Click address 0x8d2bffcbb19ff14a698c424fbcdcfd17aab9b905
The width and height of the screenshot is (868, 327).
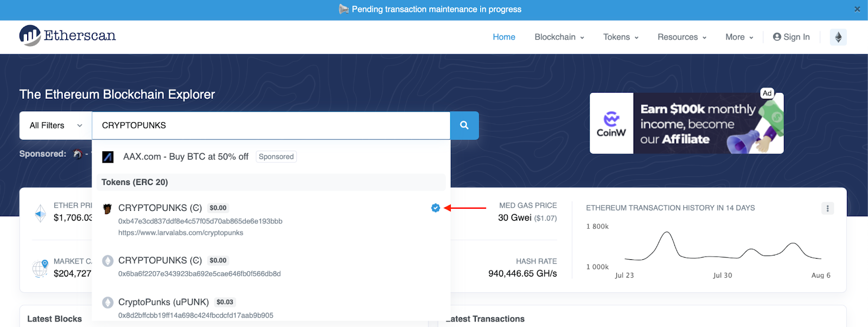196,316
